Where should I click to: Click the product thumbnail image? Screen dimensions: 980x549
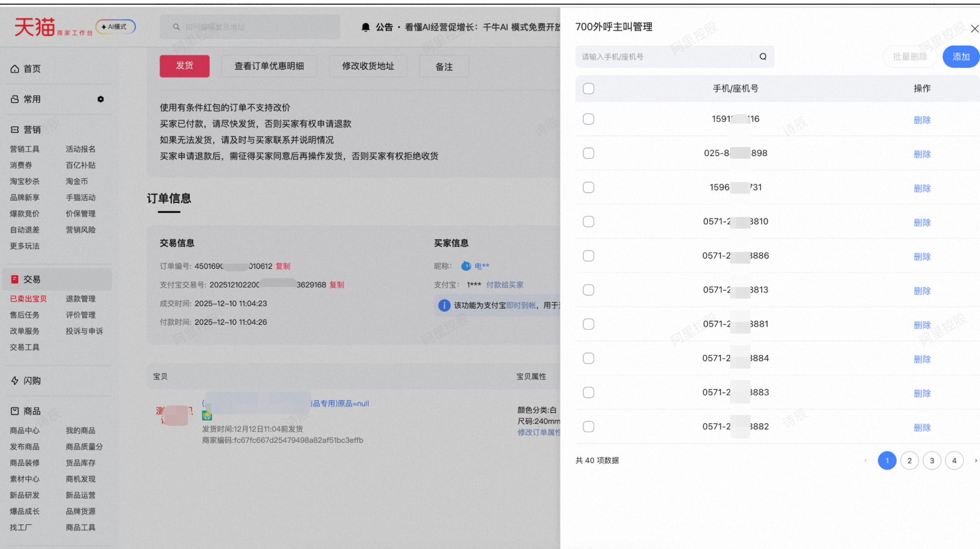click(174, 415)
